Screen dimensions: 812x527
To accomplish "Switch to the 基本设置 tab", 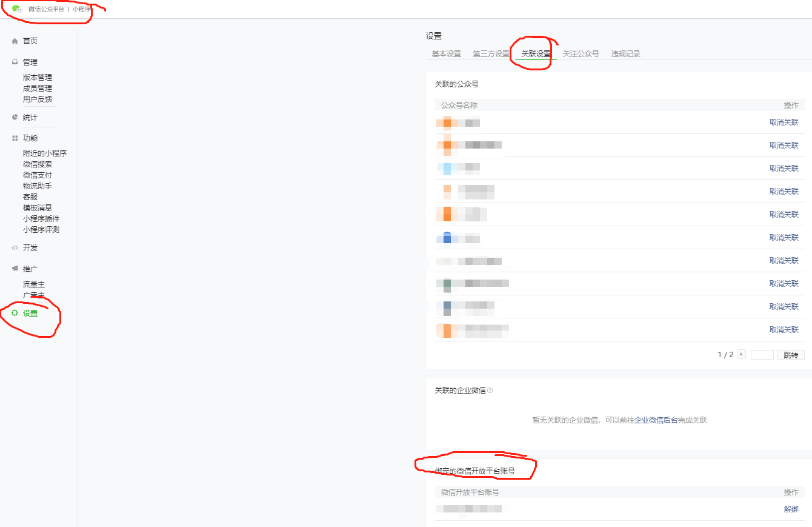I will [x=447, y=54].
